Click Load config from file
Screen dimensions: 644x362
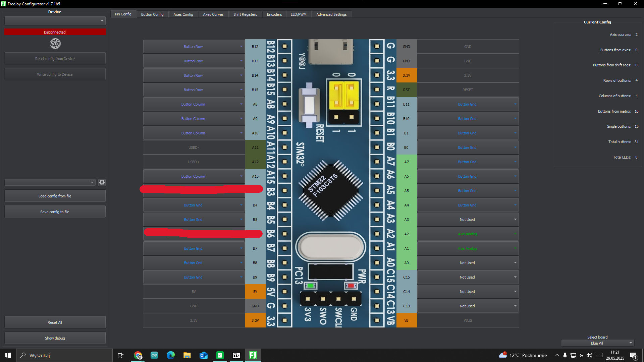coord(55,196)
